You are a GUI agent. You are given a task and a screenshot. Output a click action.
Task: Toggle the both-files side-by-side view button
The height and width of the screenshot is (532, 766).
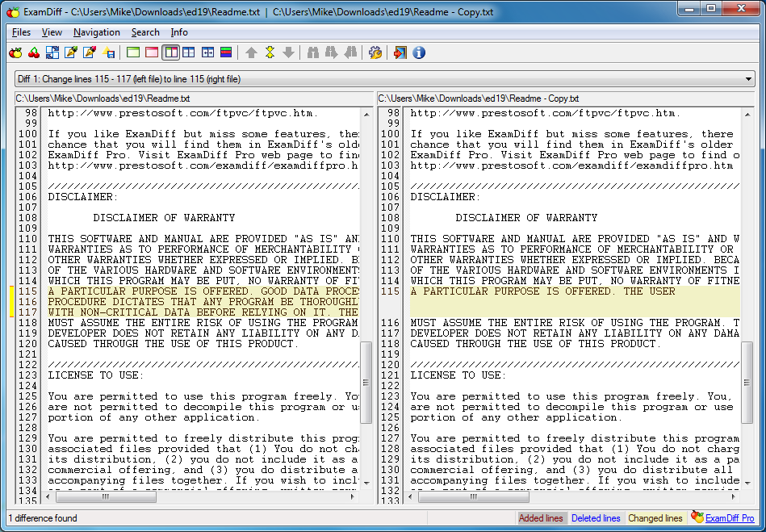tap(170, 52)
